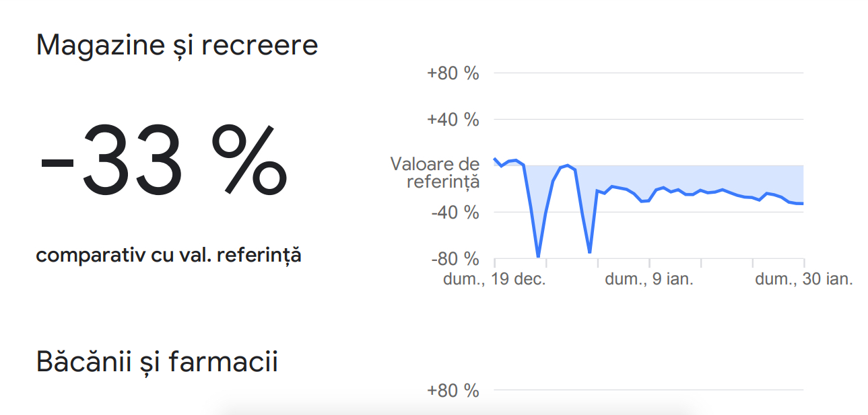Click the second deep dip on chart line

pos(590,252)
